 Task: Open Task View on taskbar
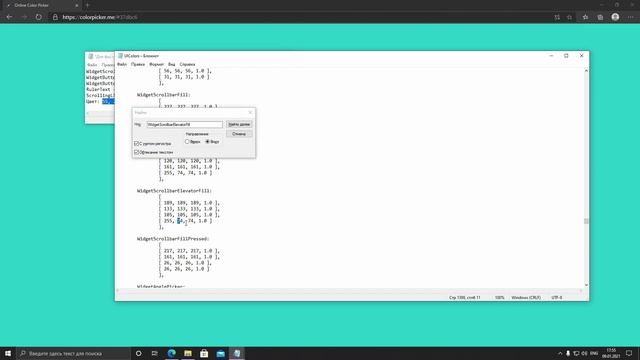point(155,353)
